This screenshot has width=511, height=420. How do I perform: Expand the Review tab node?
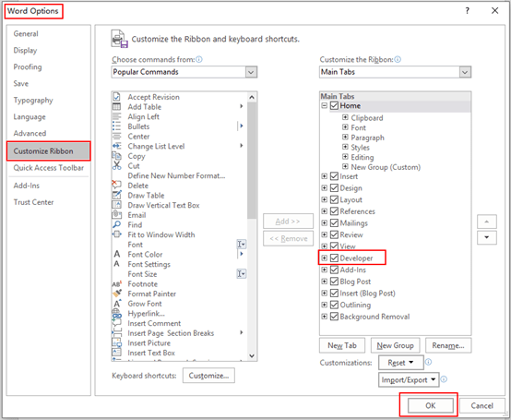[325, 234]
